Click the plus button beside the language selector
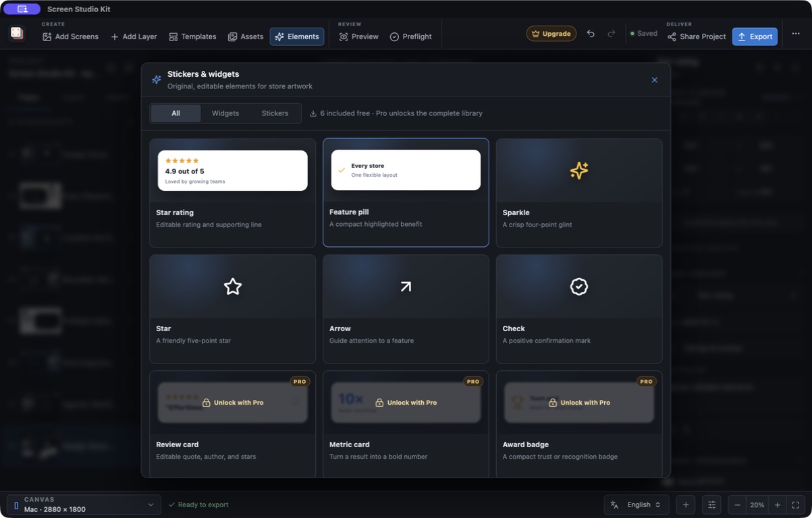The image size is (812, 518). (x=686, y=505)
